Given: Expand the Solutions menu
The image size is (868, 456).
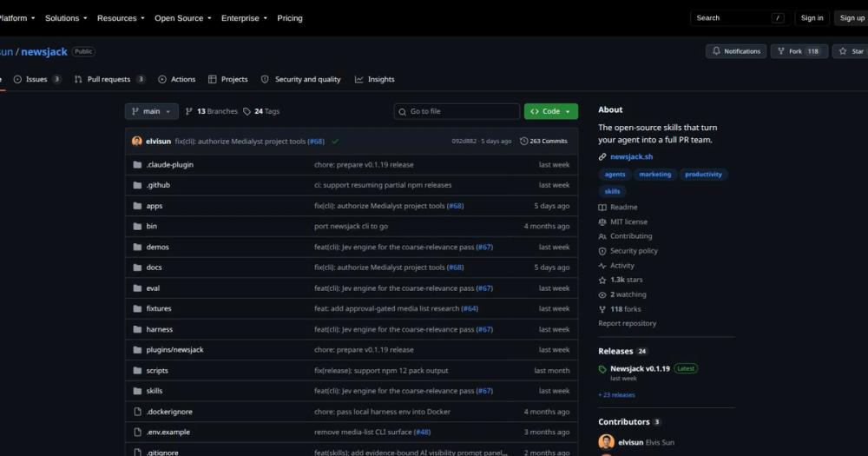Looking at the screenshot, I should [66, 18].
